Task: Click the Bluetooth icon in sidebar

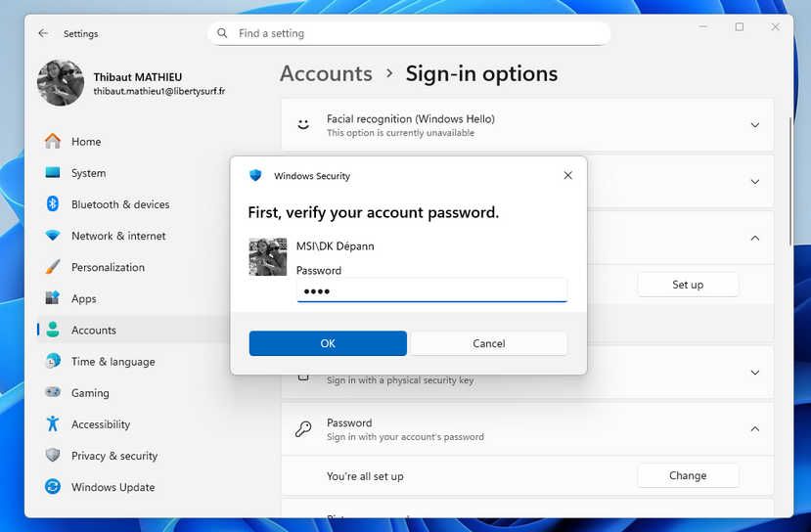Action: (52, 203)
